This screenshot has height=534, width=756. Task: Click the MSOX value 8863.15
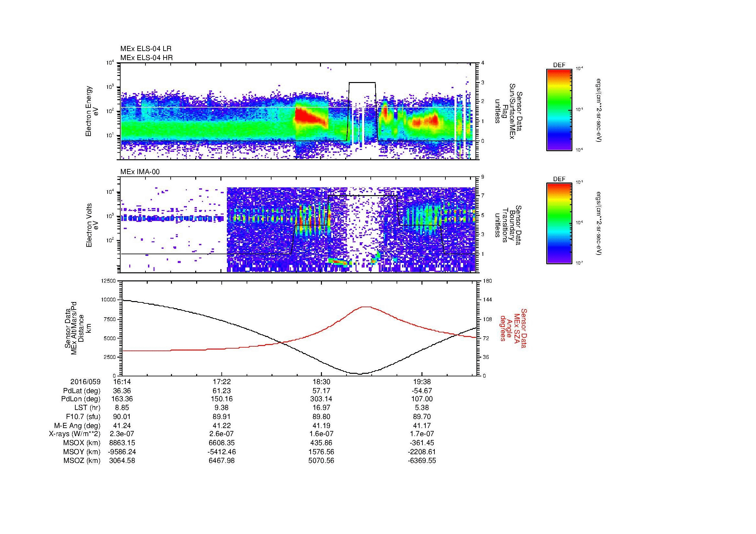pyautogui.click(x=122, y=443)
